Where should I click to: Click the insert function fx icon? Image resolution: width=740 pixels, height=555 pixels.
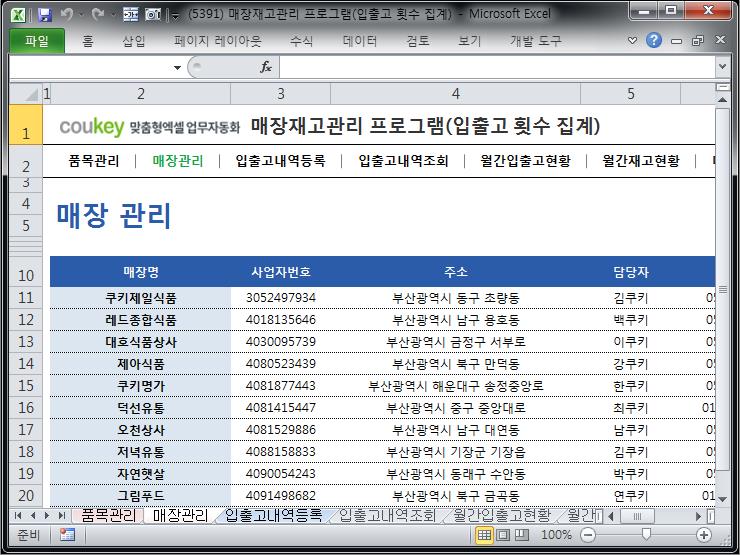[266, 67]
